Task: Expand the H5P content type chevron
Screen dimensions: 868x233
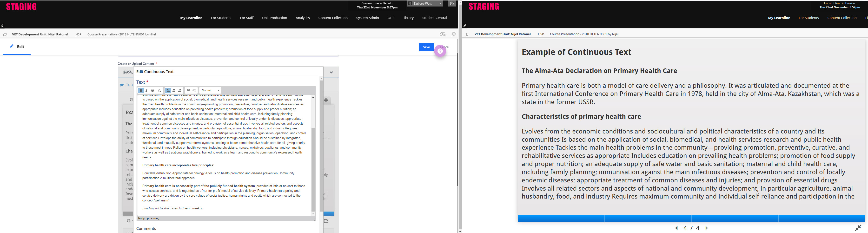Action: (331, 72)
